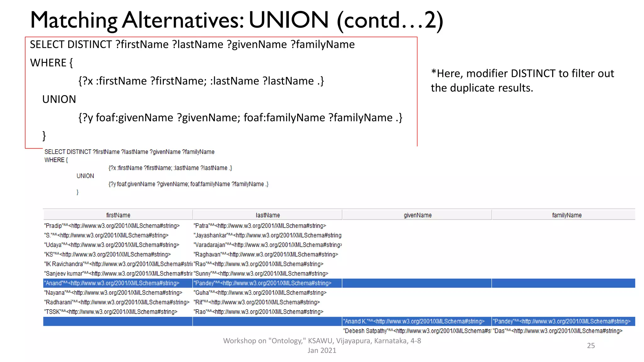Click the slide number 25
The image size is (644, 362).
coord(591,346)
